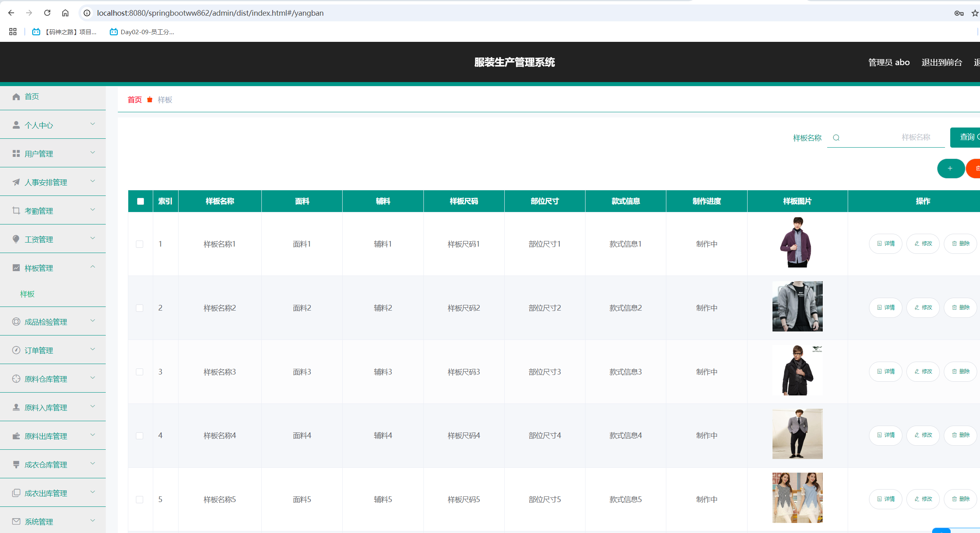
Task: Select the 样板 submenu item
Action: (x=27, y=294)
